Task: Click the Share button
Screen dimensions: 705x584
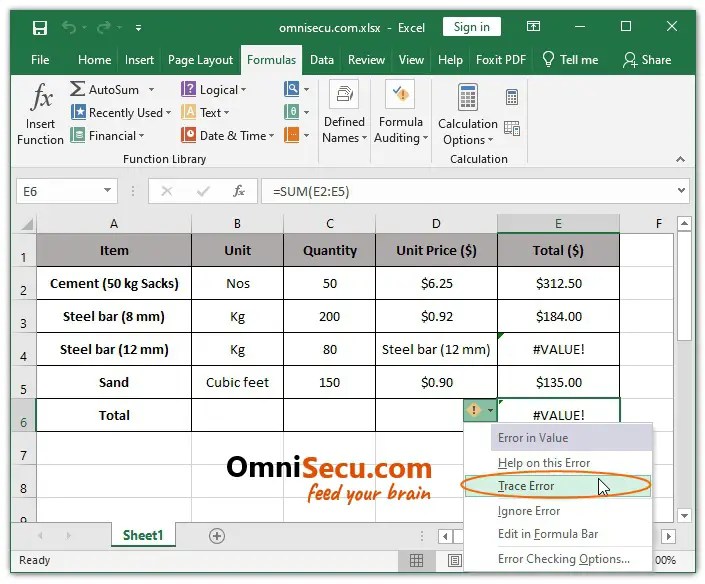Action: pos(647,60)
